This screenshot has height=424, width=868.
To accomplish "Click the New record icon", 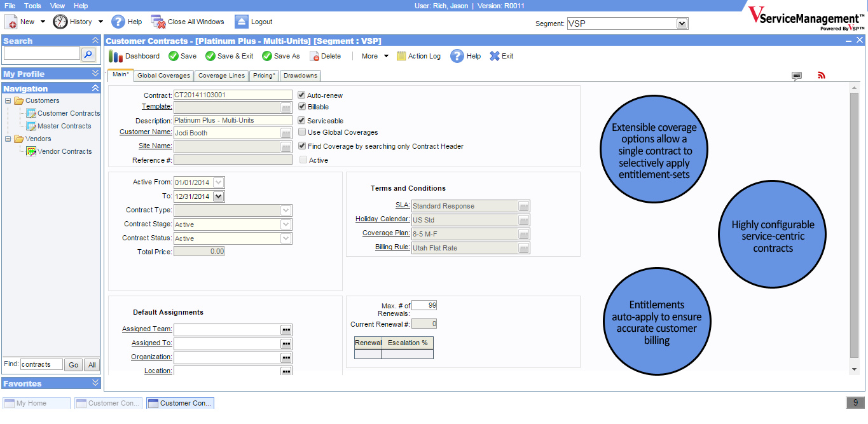I will click(11, 22).
